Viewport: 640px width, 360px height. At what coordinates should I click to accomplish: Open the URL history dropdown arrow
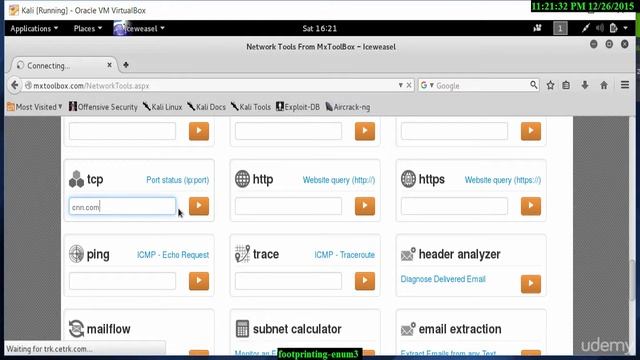coord(400,85)
